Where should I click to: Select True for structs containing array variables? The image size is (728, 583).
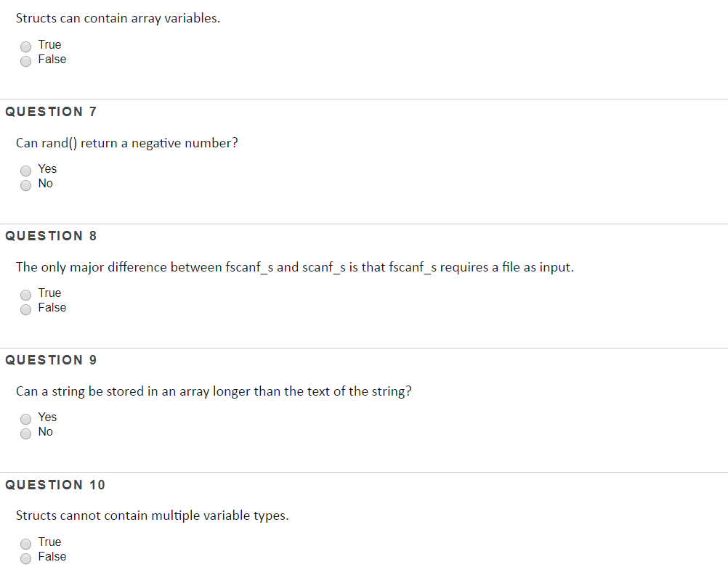(26, 46)
